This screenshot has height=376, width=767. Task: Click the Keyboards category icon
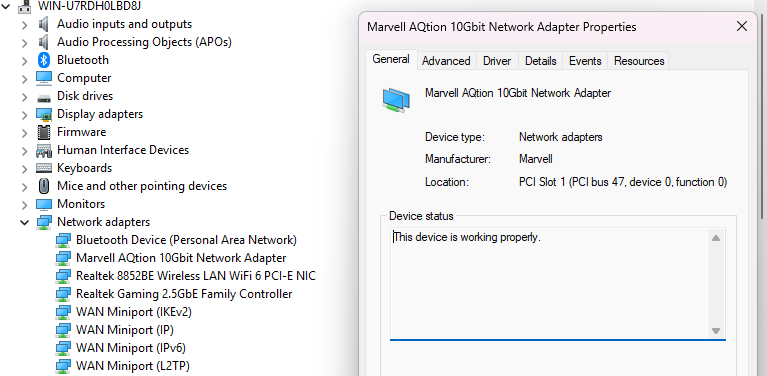coord(44,168)
